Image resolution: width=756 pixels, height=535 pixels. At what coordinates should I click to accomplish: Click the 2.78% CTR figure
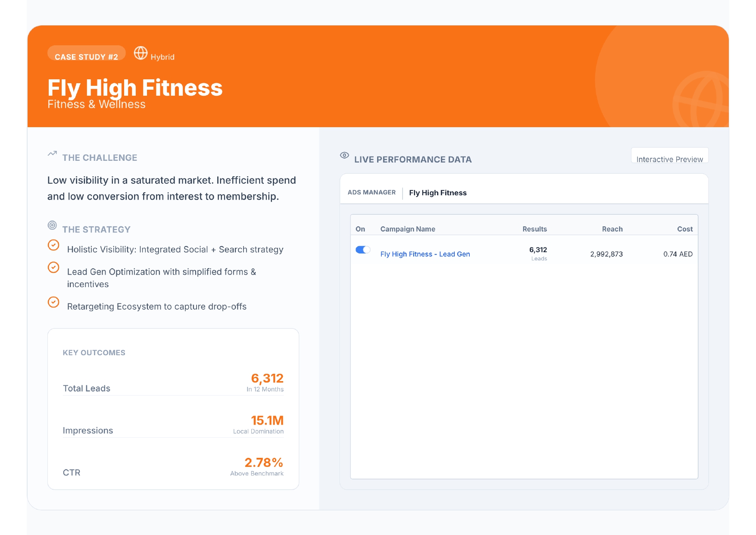click(264, 463)
